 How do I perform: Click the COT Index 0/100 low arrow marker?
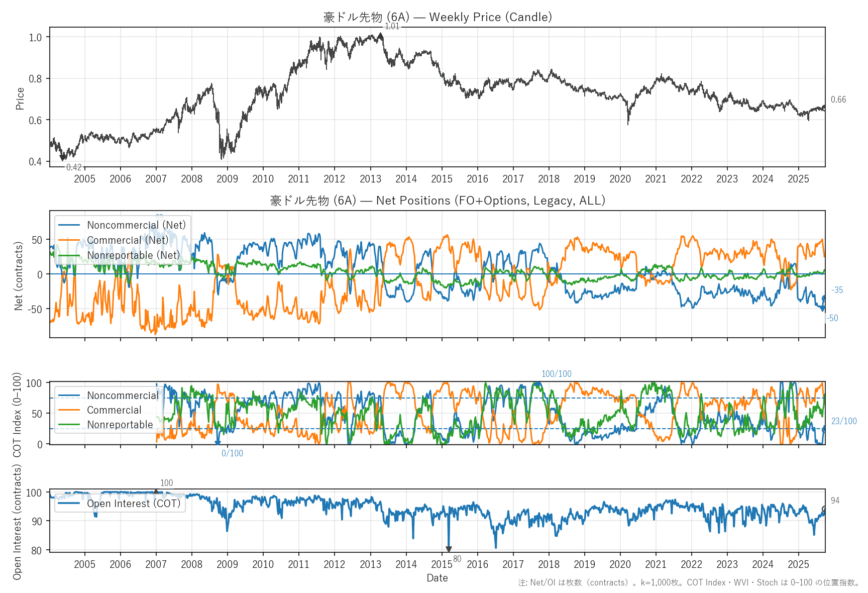[218, 442]
